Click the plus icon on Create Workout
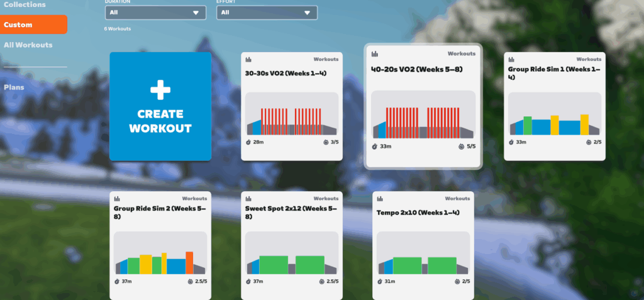 pos(160,89)
